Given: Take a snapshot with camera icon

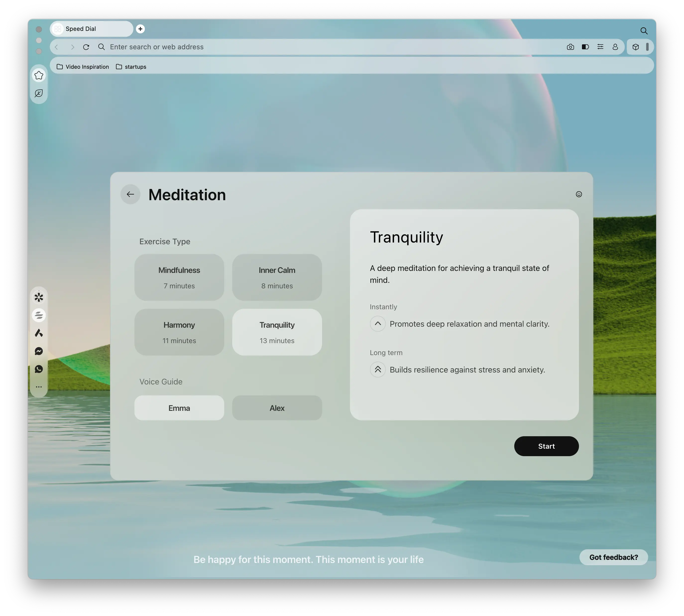Looking at the screenshot, I should pos(570,47).
